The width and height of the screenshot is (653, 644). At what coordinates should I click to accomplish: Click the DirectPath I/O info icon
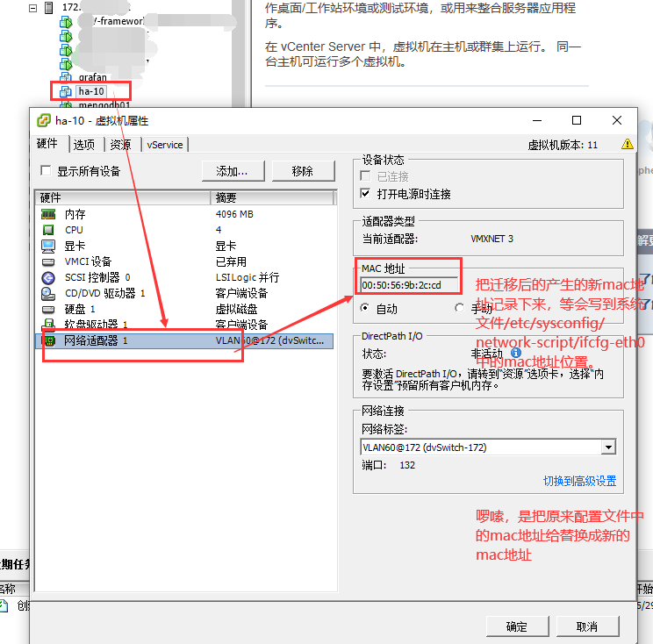tap(515, 353)
